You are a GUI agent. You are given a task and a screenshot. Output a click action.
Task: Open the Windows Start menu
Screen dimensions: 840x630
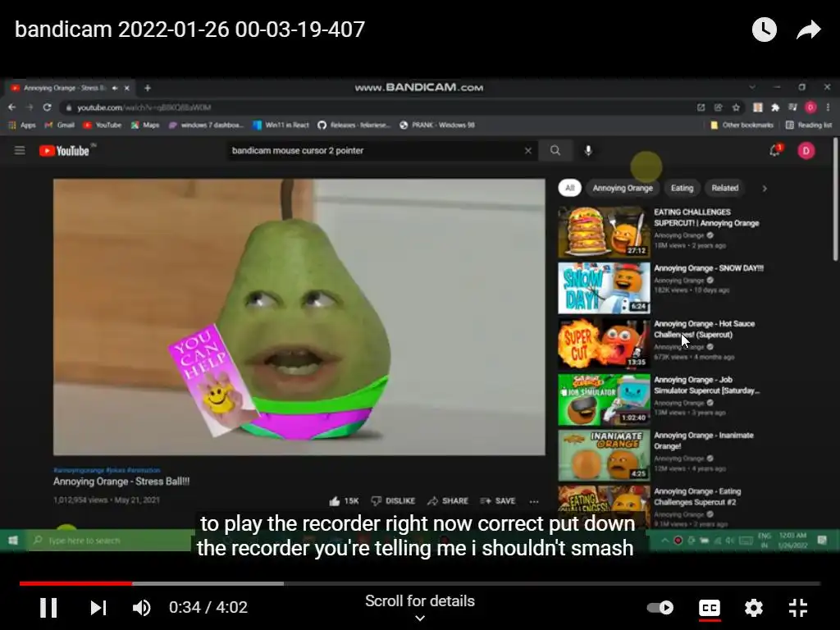[x=13, y=541]
